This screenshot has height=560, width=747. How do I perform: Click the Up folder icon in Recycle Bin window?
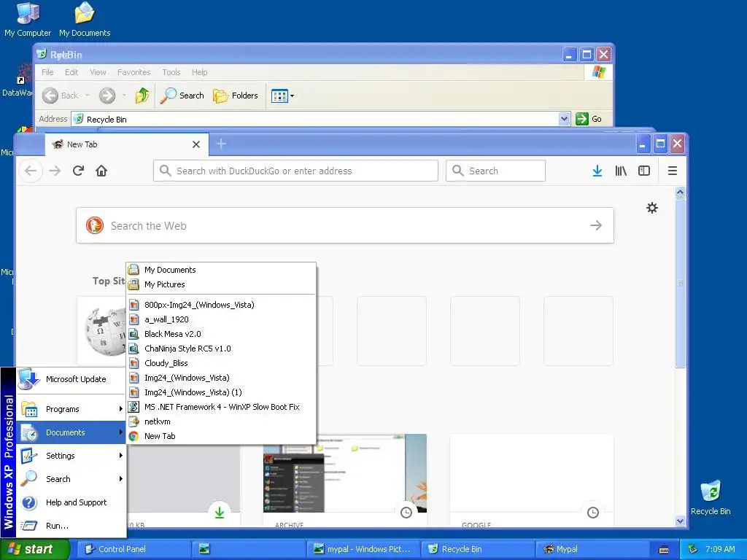142,96
